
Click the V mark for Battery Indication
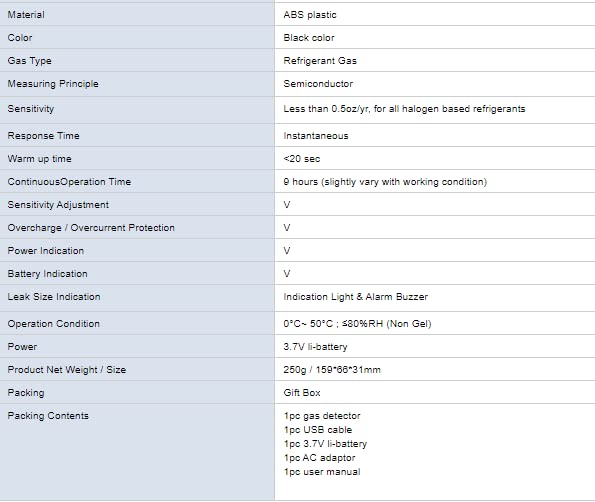287,274
